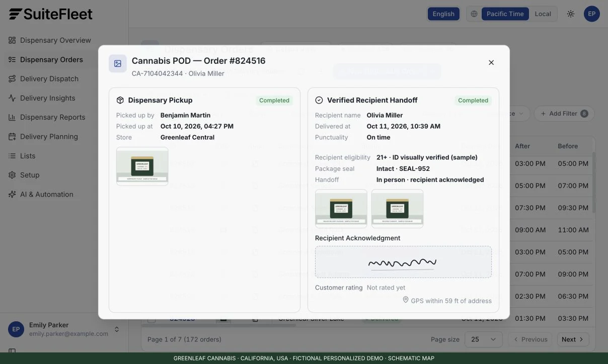Viewport: 608px width, 364px height.
Task: Click the recipient acknowledgment signature box
Action: (x=403, y=262)
